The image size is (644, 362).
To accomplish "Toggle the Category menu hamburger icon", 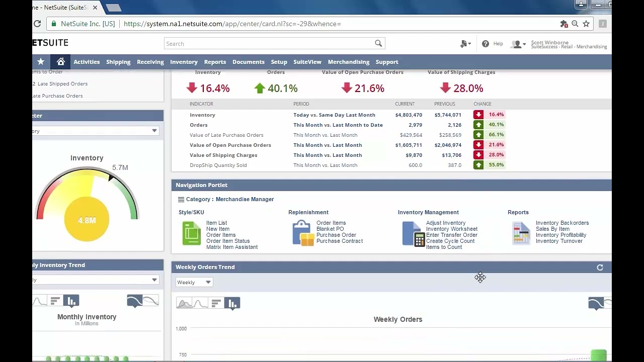I will pyautogui.click(x=181, y=200).
